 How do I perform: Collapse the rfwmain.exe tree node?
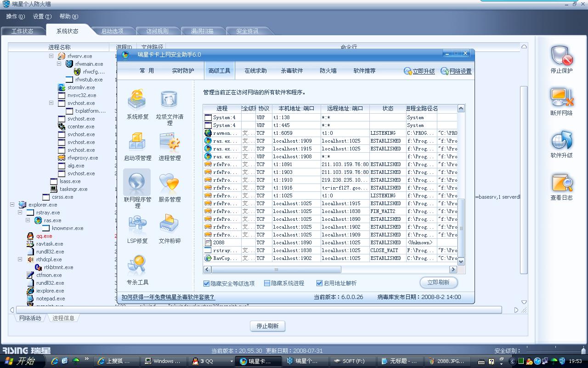(59, 64)
